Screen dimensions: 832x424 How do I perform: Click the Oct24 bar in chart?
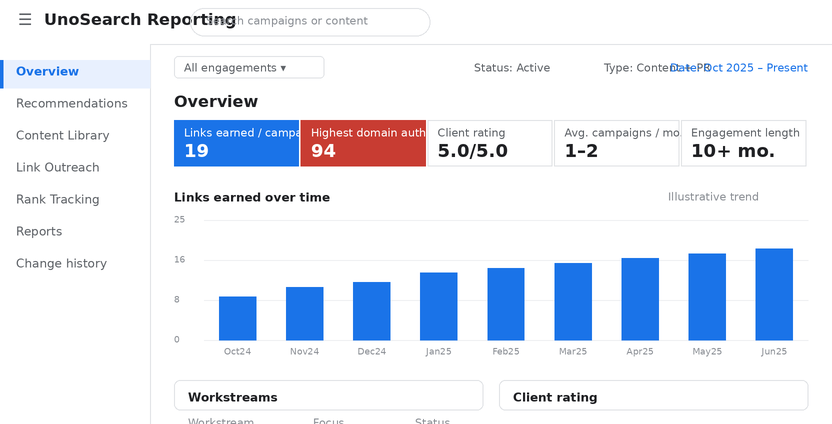tap(238, 318)
